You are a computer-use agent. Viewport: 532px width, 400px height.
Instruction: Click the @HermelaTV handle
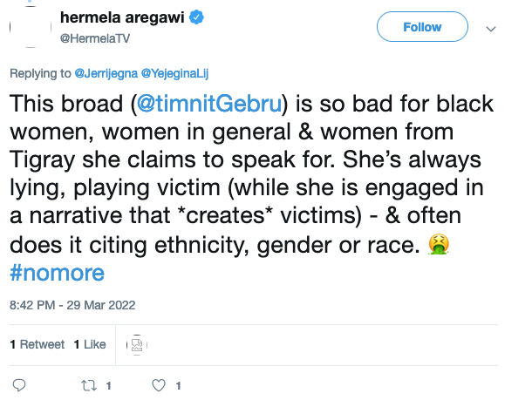[93, 37]
